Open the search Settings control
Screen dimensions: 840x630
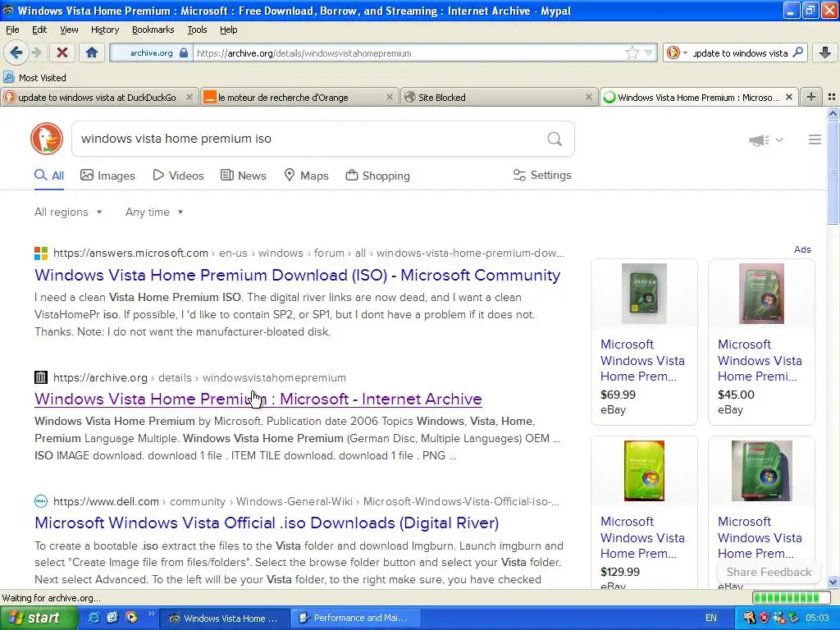click(x=542, y=176)
